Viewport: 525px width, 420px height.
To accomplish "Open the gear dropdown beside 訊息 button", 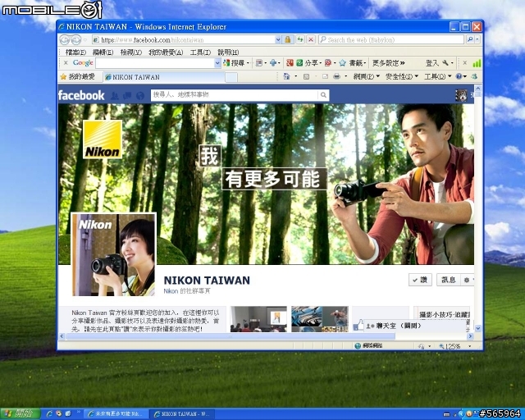I will (x=468, y=280).
